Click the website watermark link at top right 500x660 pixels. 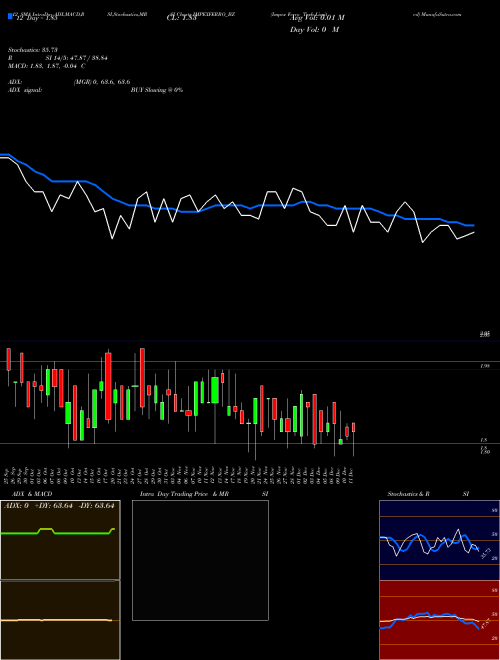point(437,14)
